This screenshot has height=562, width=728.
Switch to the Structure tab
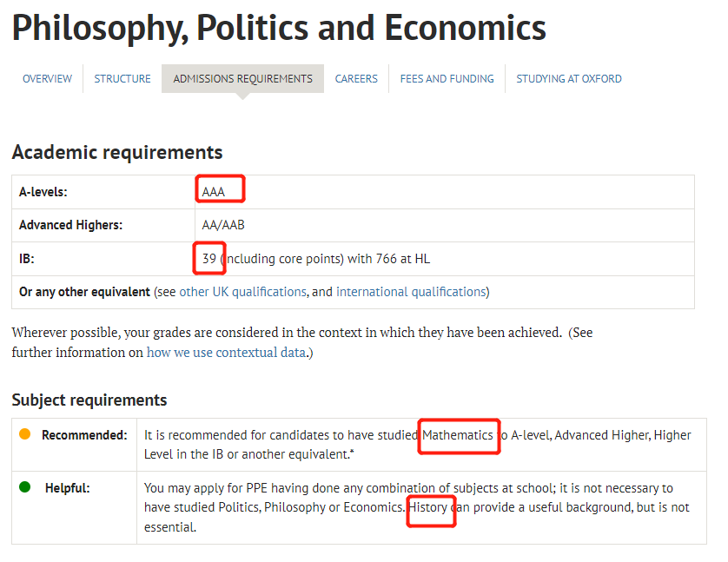click(122, 79)
